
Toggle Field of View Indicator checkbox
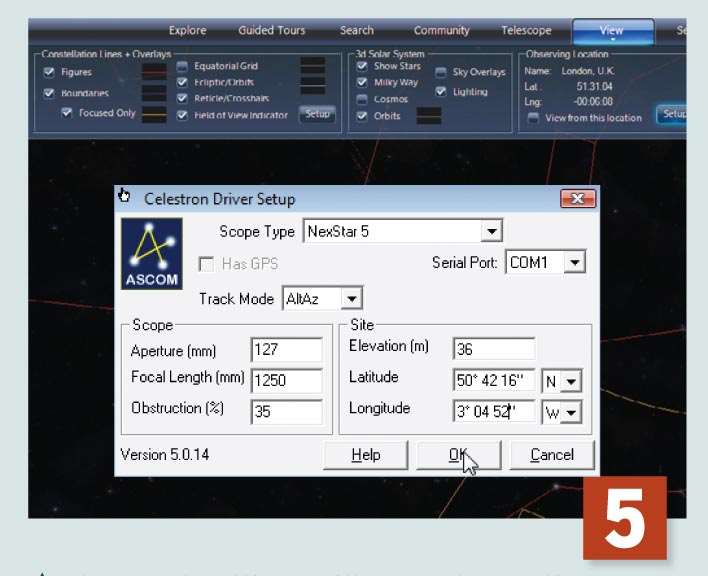(x=182, y=115)
